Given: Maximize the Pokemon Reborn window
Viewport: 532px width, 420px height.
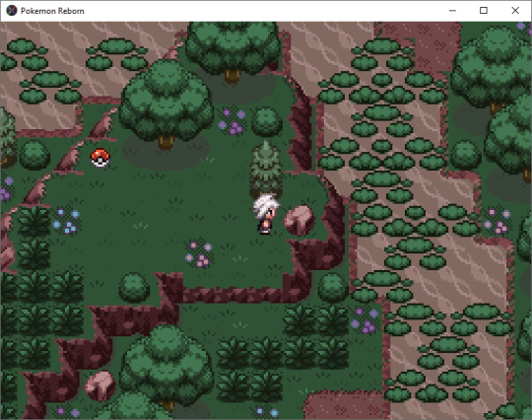Looking at the screenshot, I should click(484, 11).
